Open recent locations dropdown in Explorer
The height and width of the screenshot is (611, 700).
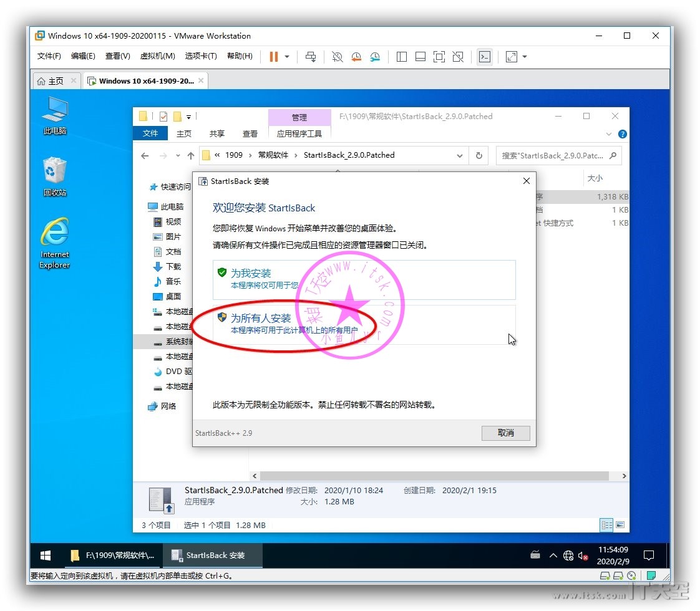pyautogui.click(x=178, y=156)
